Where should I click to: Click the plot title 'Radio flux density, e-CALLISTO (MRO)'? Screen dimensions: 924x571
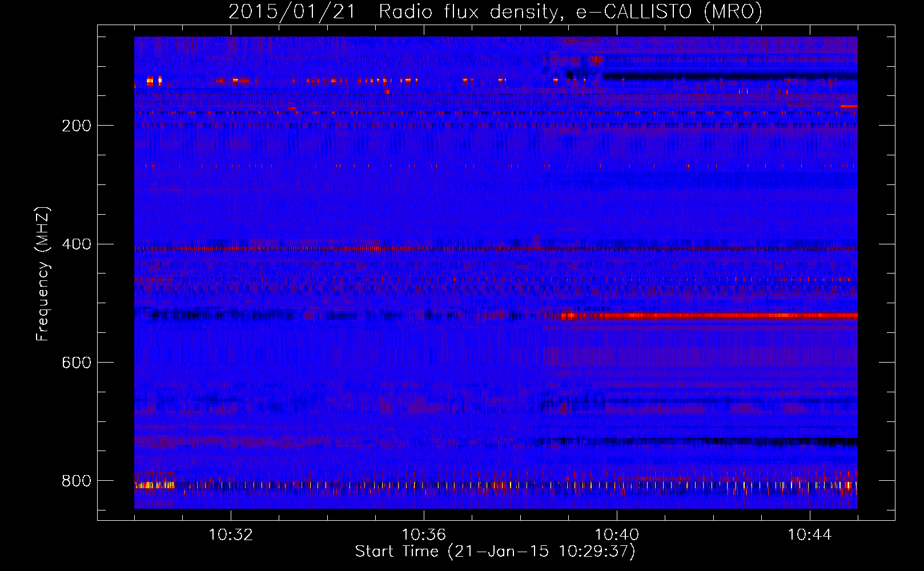(571, 12)
